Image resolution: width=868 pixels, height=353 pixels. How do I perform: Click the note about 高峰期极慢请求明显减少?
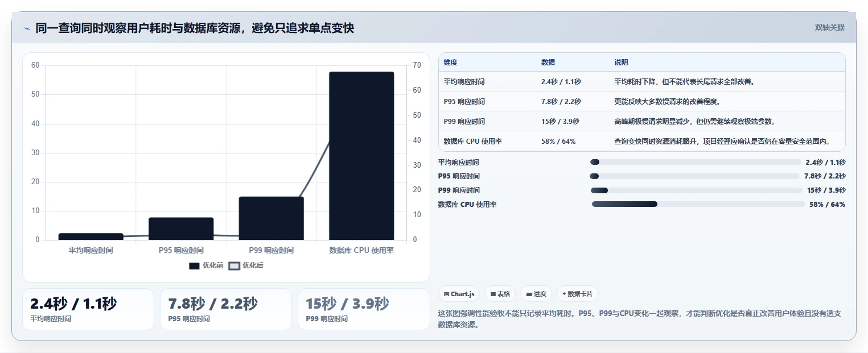click(694, 122)
